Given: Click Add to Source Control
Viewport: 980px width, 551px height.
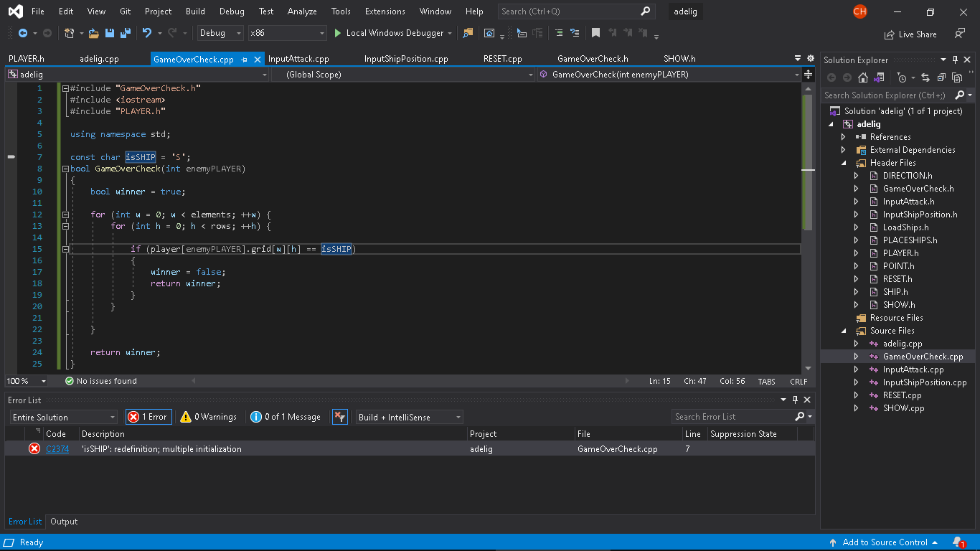Looking at the screenshot, I should pos(883,542).
